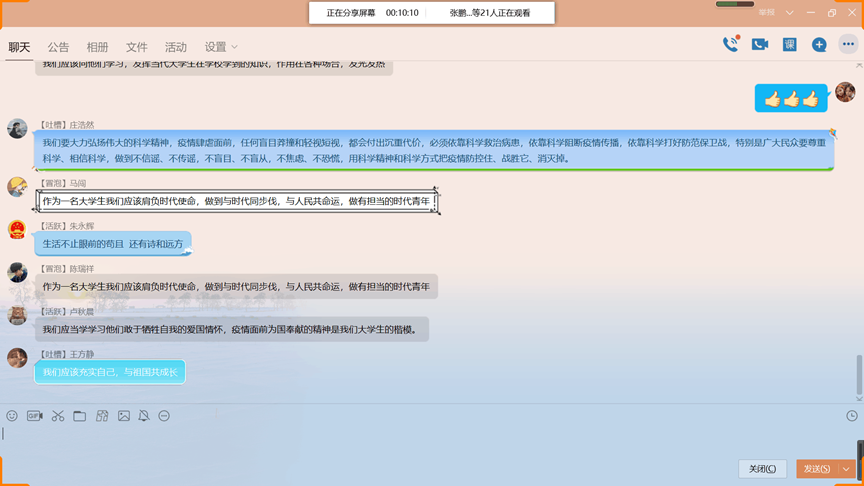Start a video call from the header

pyautogui.click(x=760, y=44)
